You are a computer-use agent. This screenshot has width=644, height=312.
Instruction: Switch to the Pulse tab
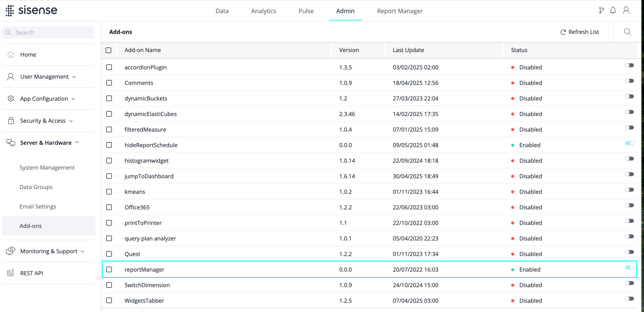(x=306, y=11)
